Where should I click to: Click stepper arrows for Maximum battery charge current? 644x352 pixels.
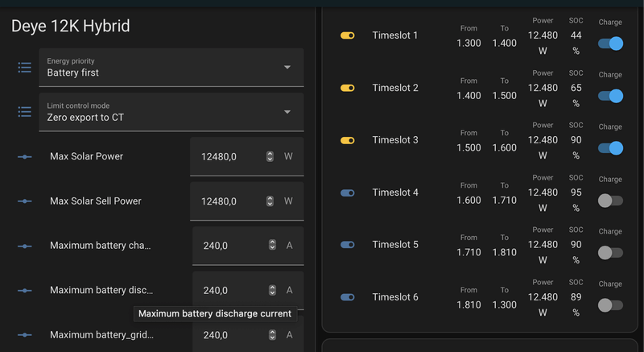point(272,245)
